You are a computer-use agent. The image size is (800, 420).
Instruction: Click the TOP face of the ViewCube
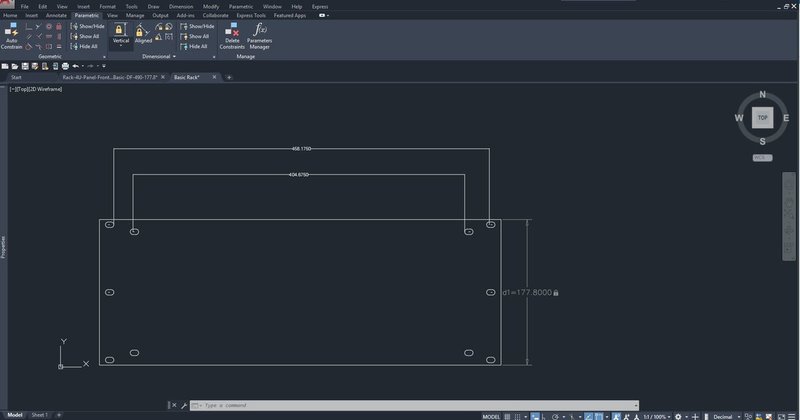762,117
